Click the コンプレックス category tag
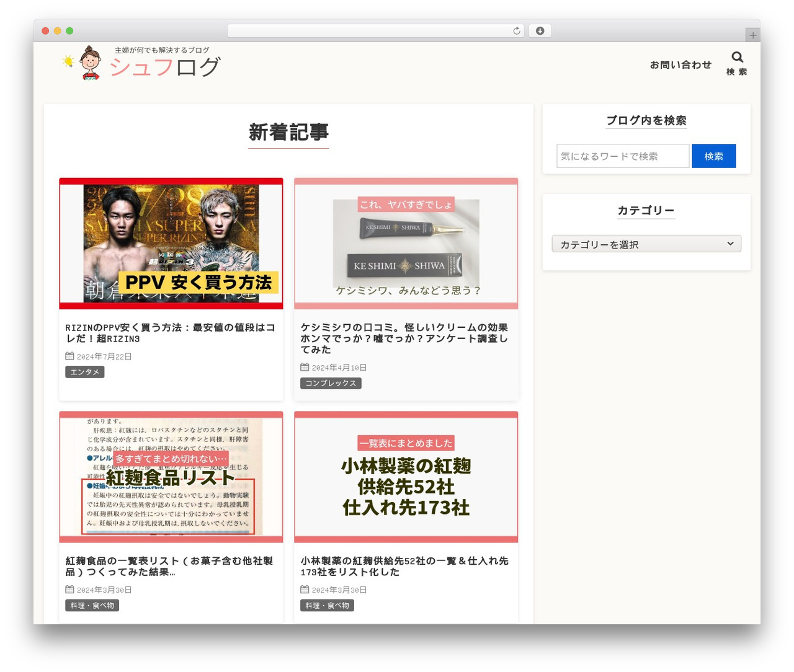Image resolution: width=794 pixels, height=672 pixels. click(x=331, y=383)
